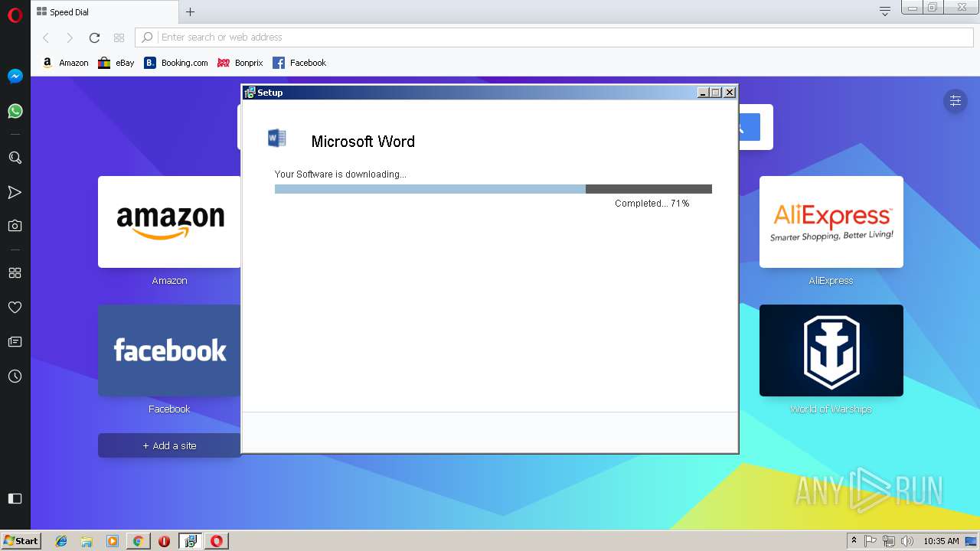
Task: Open Messenger in the Opera sidebar
Action: (x=15, y=77)
